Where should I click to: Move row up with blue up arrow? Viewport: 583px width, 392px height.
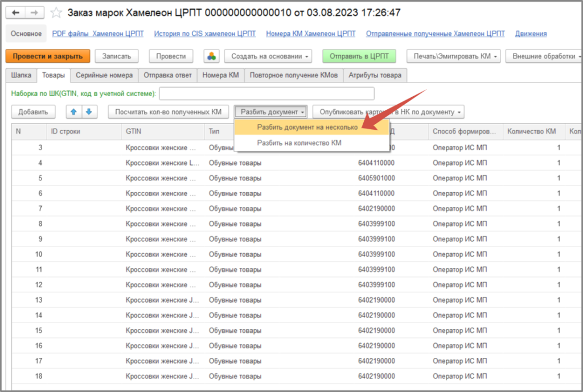pyautogui.click(x=73, y=112)
